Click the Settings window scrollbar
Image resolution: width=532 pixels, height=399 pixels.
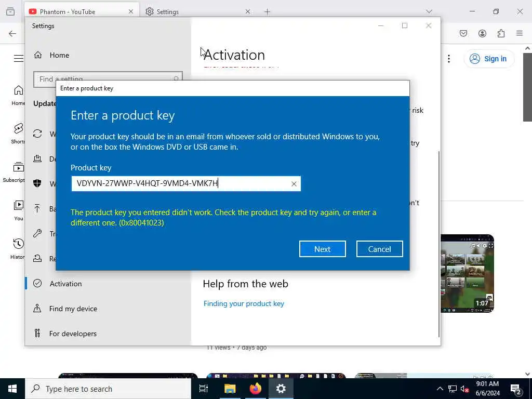(439, 244)
